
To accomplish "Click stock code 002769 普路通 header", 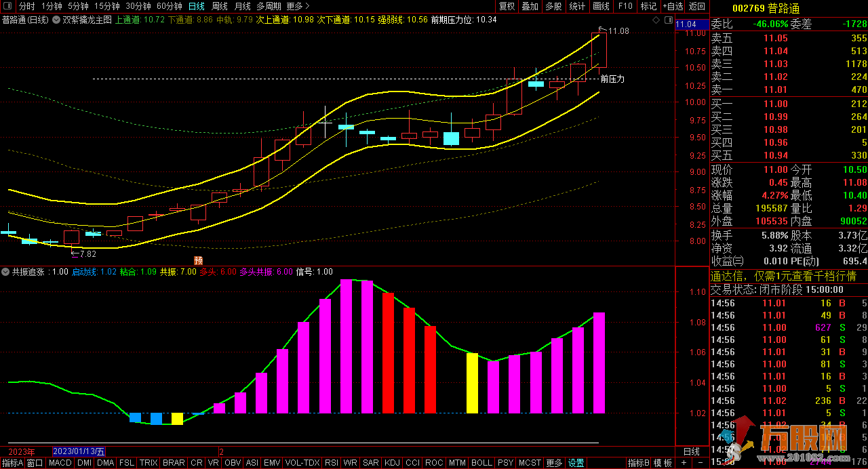I will pyautogui.click(x=766, y=9).
